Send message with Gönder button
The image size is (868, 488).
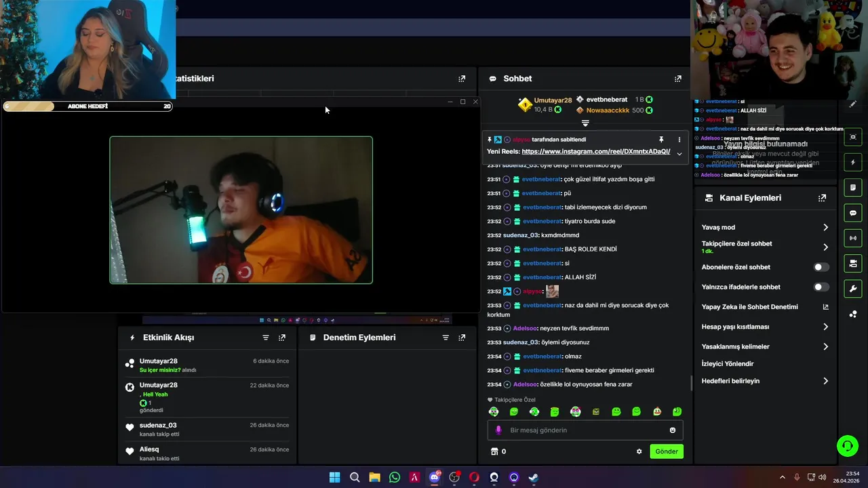tap(666, 451)
